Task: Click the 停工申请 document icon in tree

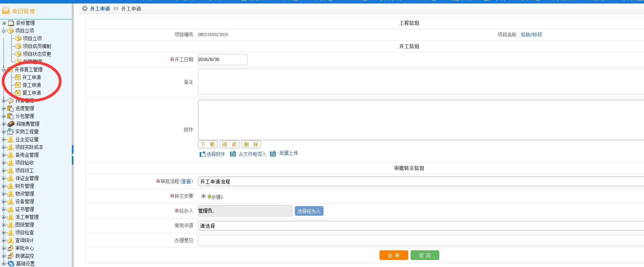Action: coord(18,85)
